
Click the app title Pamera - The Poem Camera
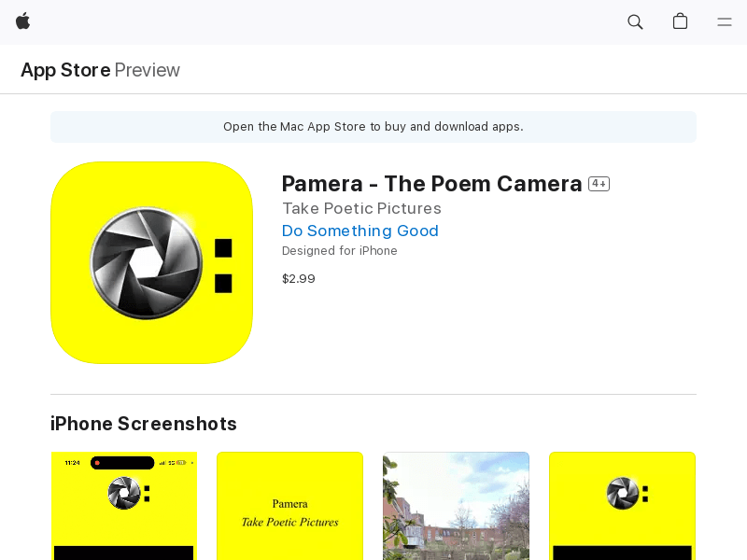click(431, 183)
